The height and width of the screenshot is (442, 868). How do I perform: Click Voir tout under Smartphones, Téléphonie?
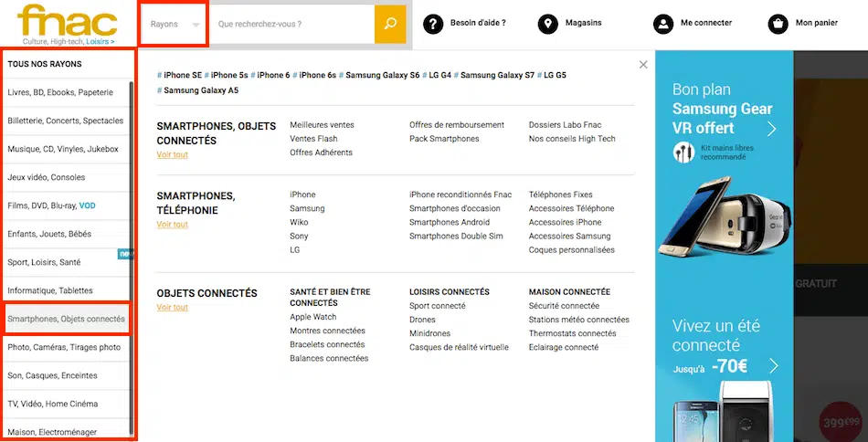[172, 225]
